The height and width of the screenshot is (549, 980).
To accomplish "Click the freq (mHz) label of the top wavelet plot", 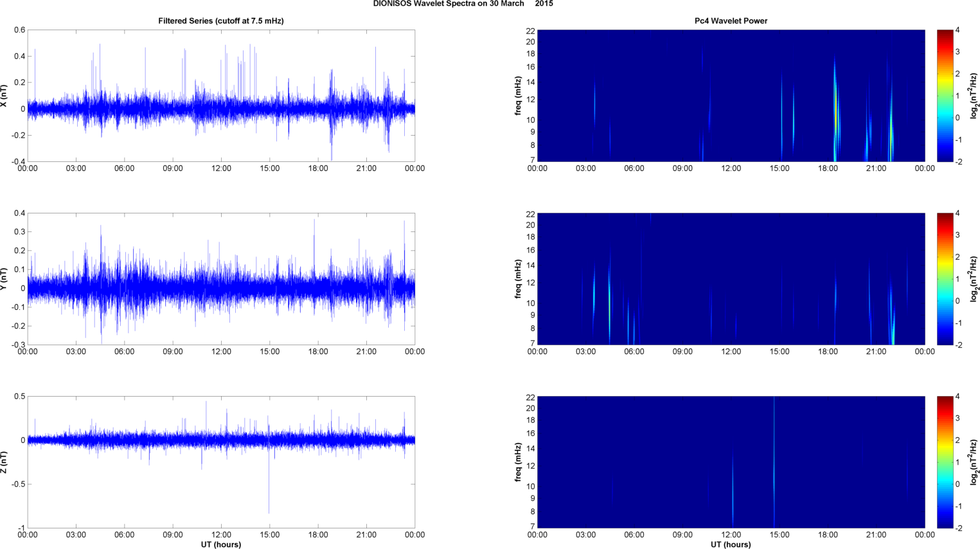I will coord(518,96).
